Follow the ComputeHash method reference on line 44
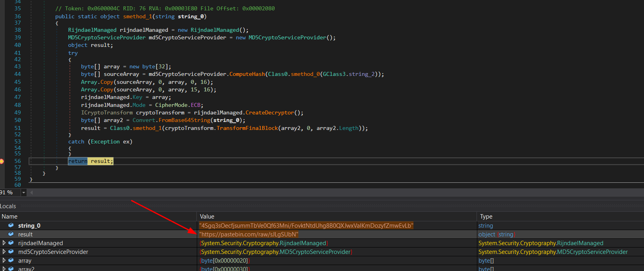The width and height of the screenshot is (644, 271). click(x=247, y=74)
